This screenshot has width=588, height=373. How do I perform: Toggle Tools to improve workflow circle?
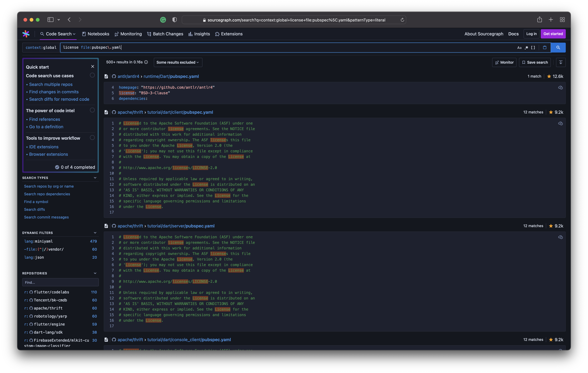[92, 138]
